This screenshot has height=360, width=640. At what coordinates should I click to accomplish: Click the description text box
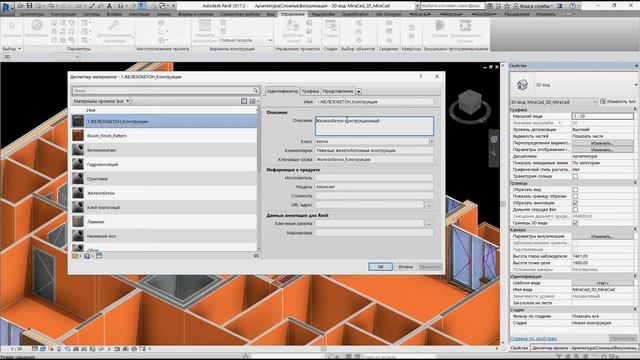point(374,126)
